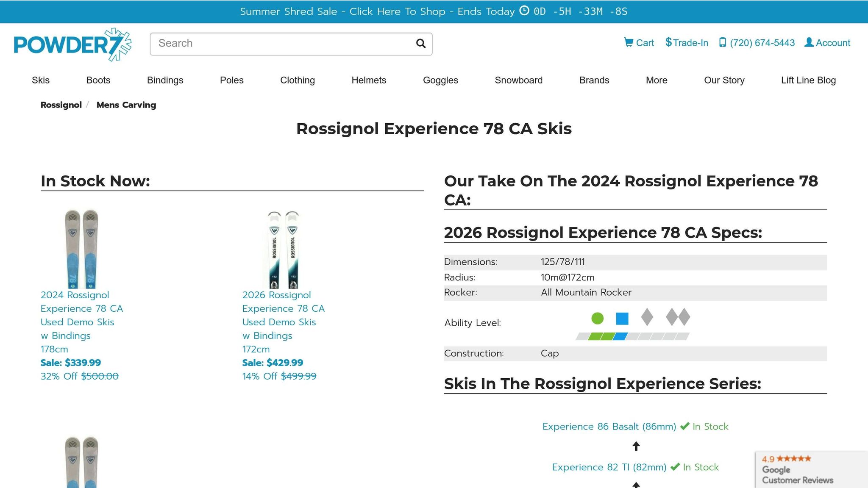Image resolution: width=868 pixels, height=488 pixels.
Task: Click the up arrow below Experience 86 Basalt
Action: [x=636, y=446]
